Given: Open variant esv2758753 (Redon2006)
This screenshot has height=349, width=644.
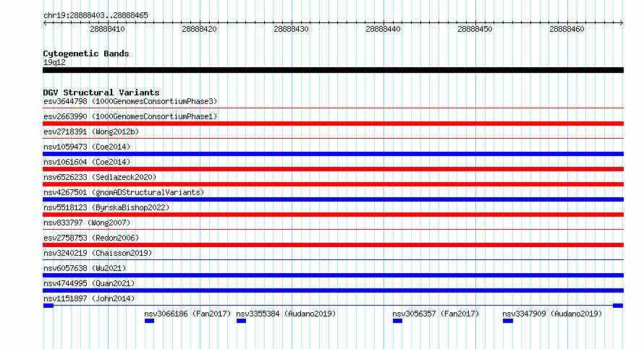Looking at the screenshot, I should click(x=91, y=238).
